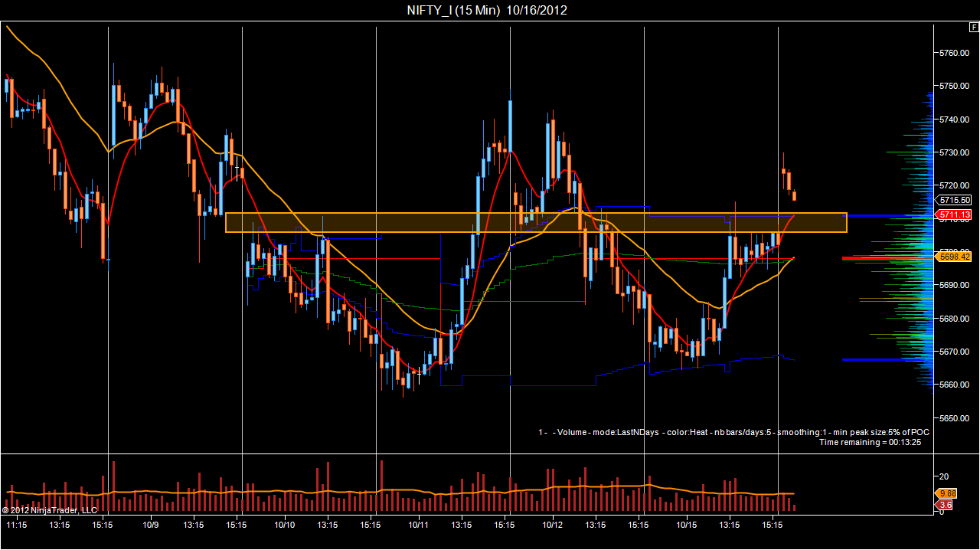980x550 pixels.
Task: Click the 10/11 date label on time axis
Action: click(x=419, y=525)
